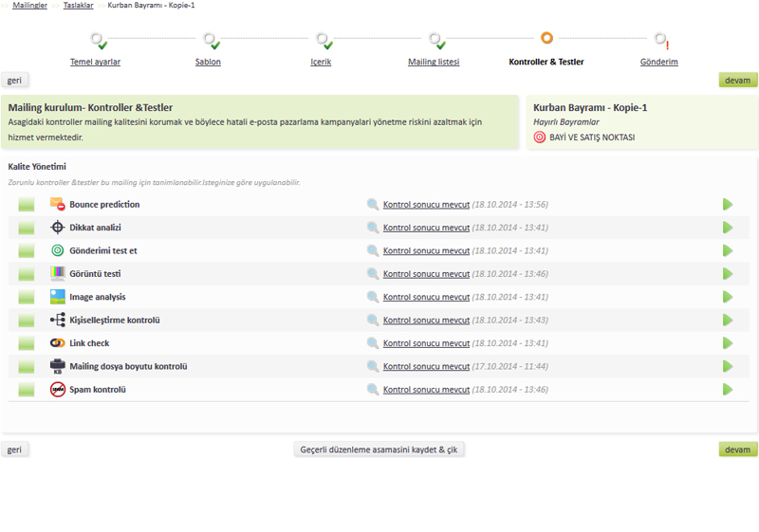
Task: Open magnifier icon for Link check result
Action: 373,343
